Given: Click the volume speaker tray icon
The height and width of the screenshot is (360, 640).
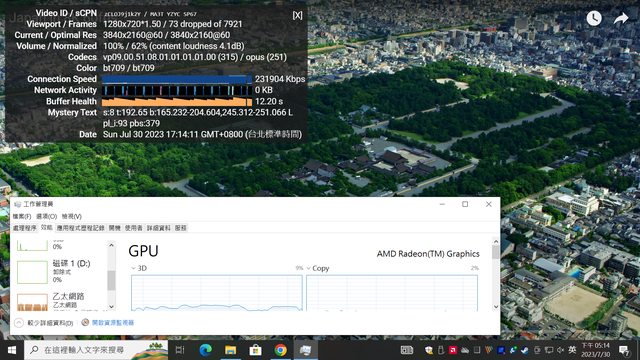Looking at the screenshot, I should click(x=560, y=350).
